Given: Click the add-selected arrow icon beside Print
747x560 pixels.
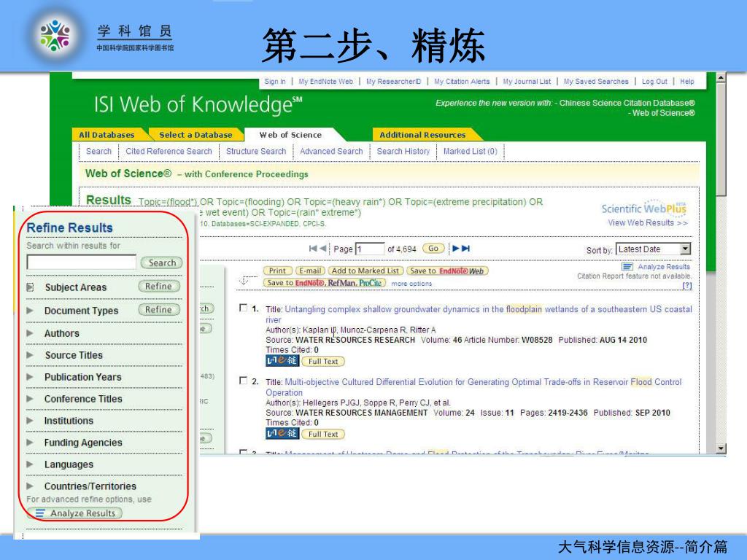Looking at the screenshot, I should [x=244, y=281].
